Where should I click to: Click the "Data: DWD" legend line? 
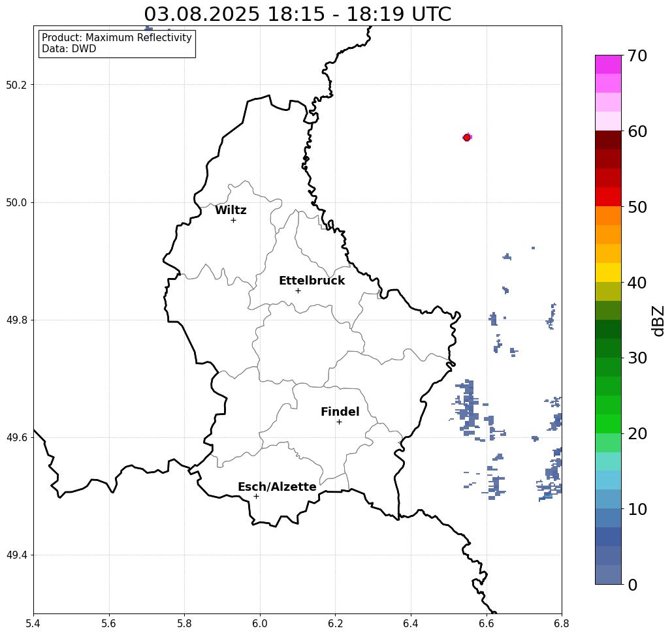[69, 49]
